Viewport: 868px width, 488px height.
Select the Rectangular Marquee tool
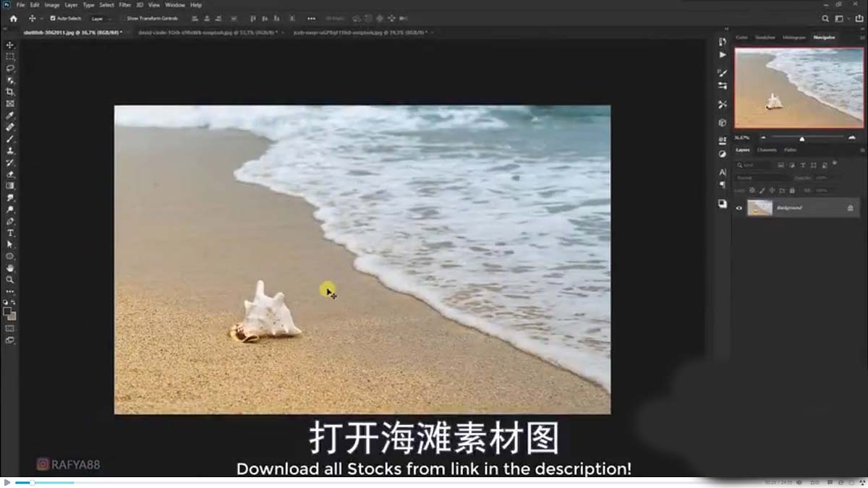pyautogui.click(x=10, y=56)
